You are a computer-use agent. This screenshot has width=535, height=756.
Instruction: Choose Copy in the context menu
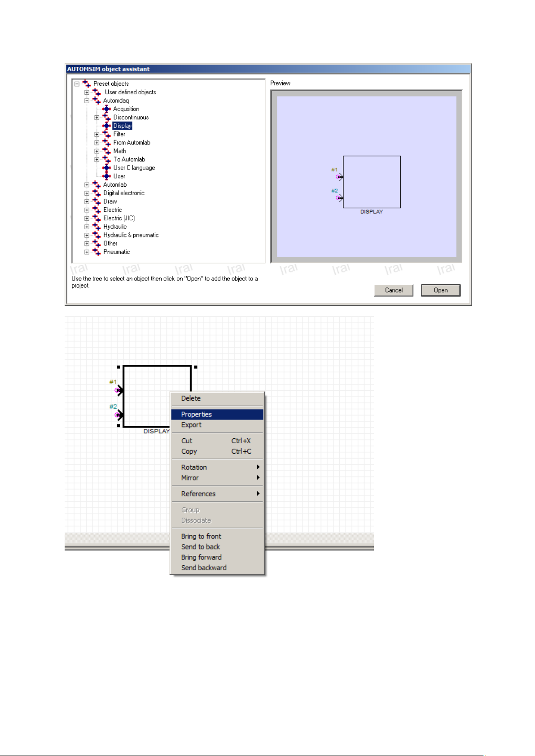point(217,451)
